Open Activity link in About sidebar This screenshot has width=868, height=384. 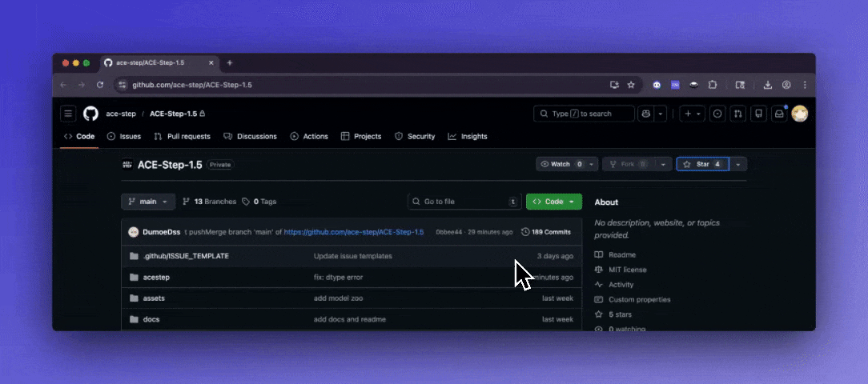614,285
